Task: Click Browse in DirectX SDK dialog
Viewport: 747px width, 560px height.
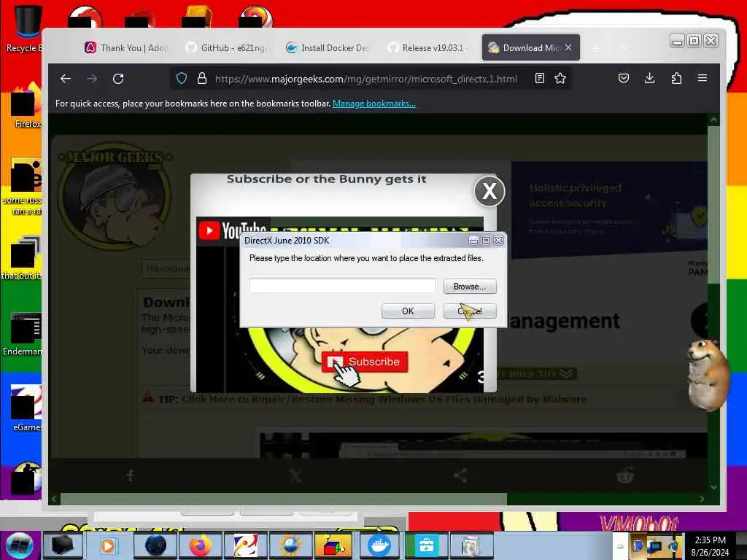Action: click(x=470, y=286)
